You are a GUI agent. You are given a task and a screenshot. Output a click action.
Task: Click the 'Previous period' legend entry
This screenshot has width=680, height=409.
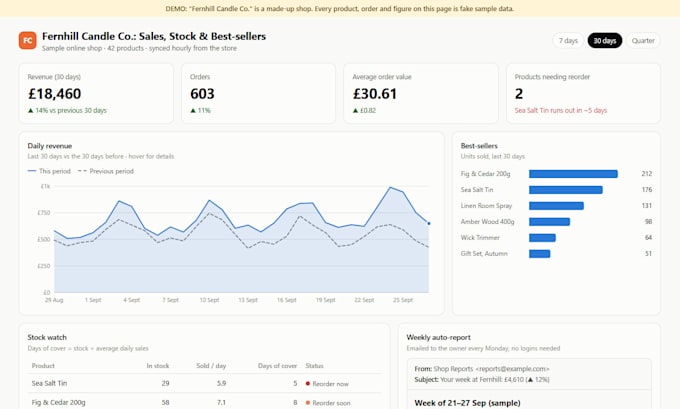click(x=105, y=171)
